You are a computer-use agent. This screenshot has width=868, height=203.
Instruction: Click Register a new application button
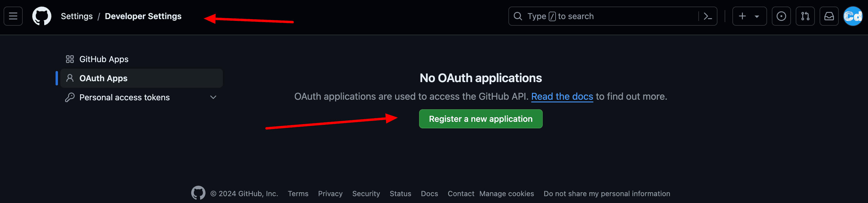tap(481, 119)
